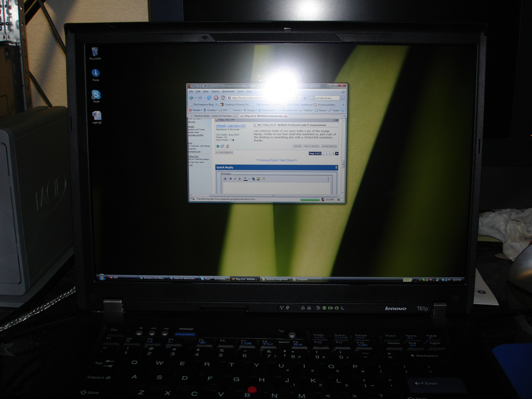
Task: Collapse the Quick Reply panel
Action: [x=336, y=167]
